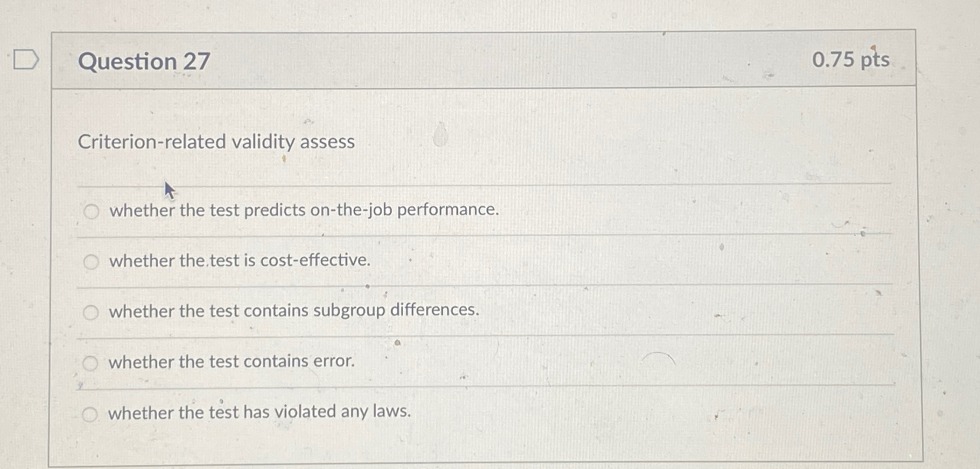This screenshot has width=980, height=469.
Task: Select 'whether the test contains subgroup differences'
Action: click(x=92, y=312)
